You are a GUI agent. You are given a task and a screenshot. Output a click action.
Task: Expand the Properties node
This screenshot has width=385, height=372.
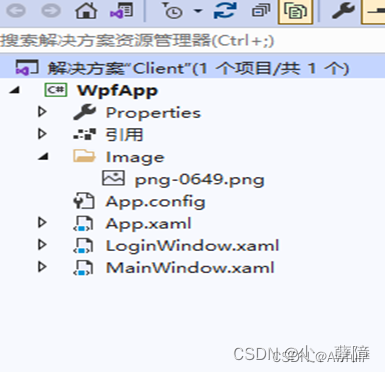[42, 112]
